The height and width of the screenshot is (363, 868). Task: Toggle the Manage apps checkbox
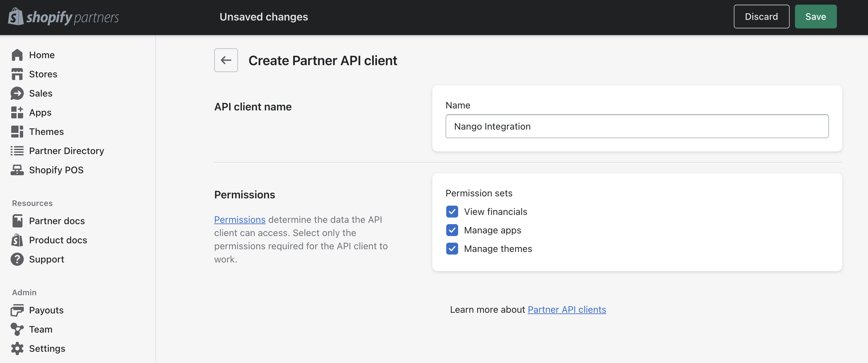[452, 230]
